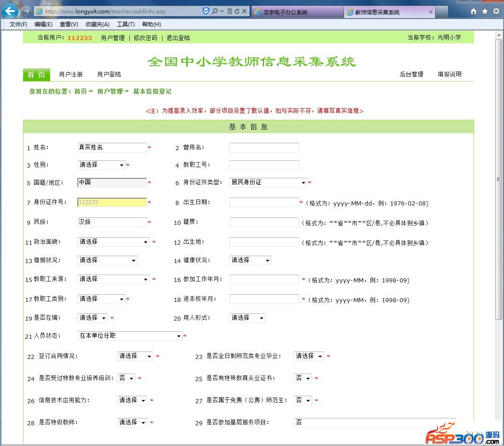Image resolution: width=504 pixels, height=446 pixels.
Task: Click the search magnifier in address bar
Action: (x=214, y=11)
